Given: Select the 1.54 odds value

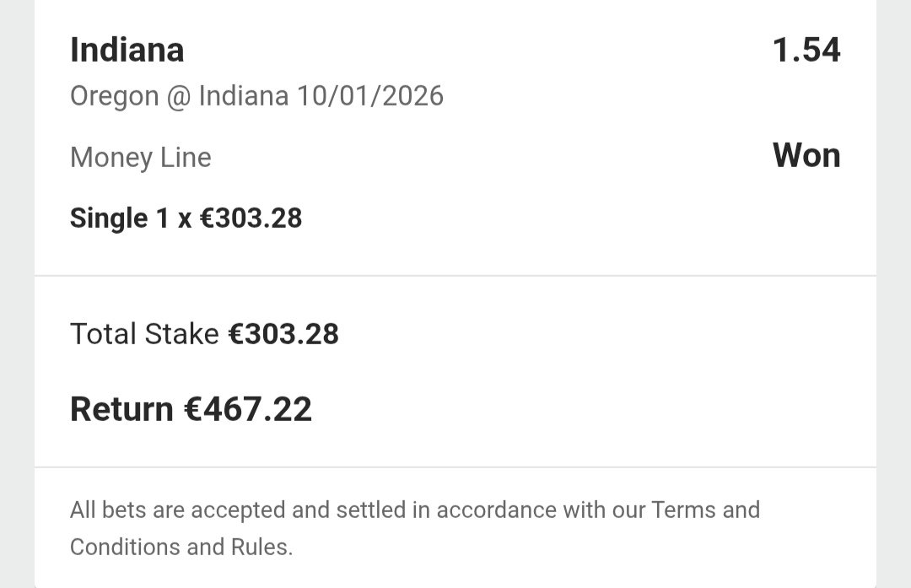Looking at the screenshot, I should click(x=806, y=51).
